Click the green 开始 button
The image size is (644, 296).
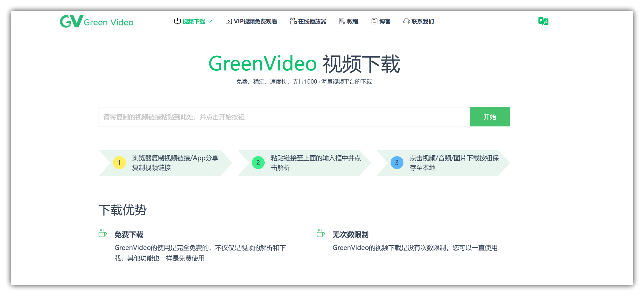490,117
